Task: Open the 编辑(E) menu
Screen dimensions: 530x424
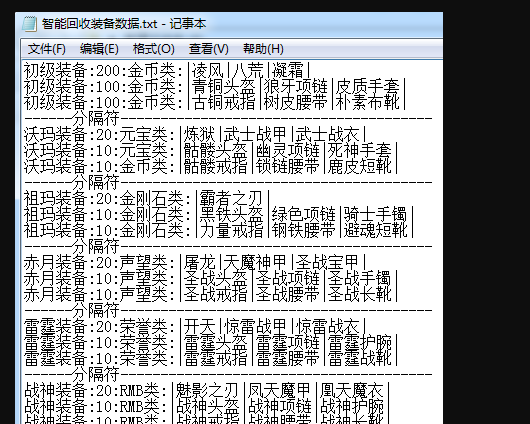Action: pos(99,49)
